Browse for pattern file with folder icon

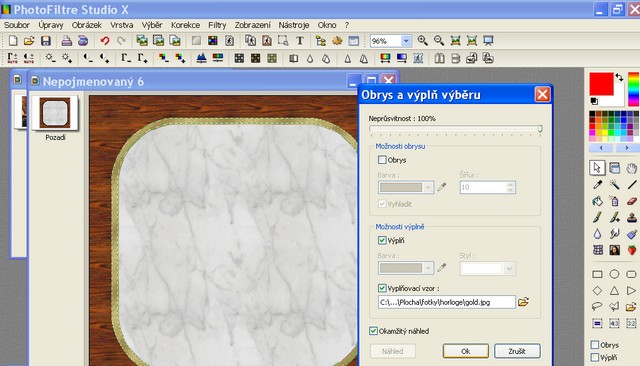point(523,302)
